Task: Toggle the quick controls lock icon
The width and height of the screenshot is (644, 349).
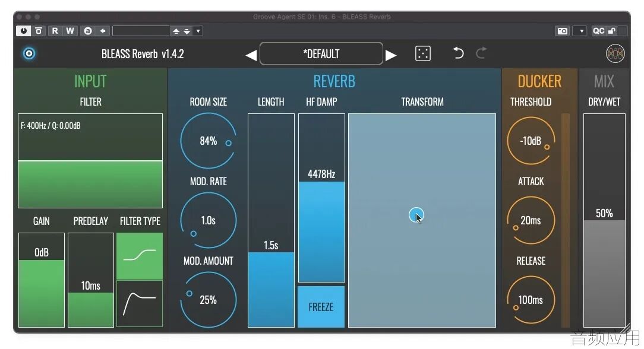Action: [x=611, y=31]
